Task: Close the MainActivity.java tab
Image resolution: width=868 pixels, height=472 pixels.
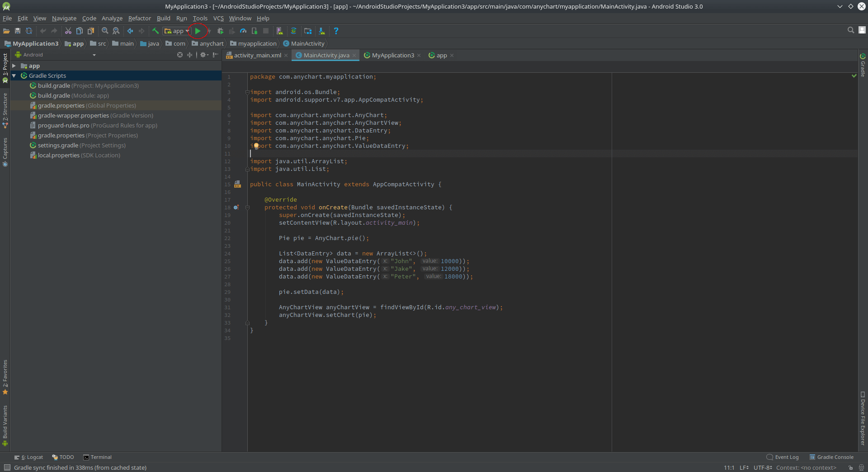Action: tap(354, 56)
